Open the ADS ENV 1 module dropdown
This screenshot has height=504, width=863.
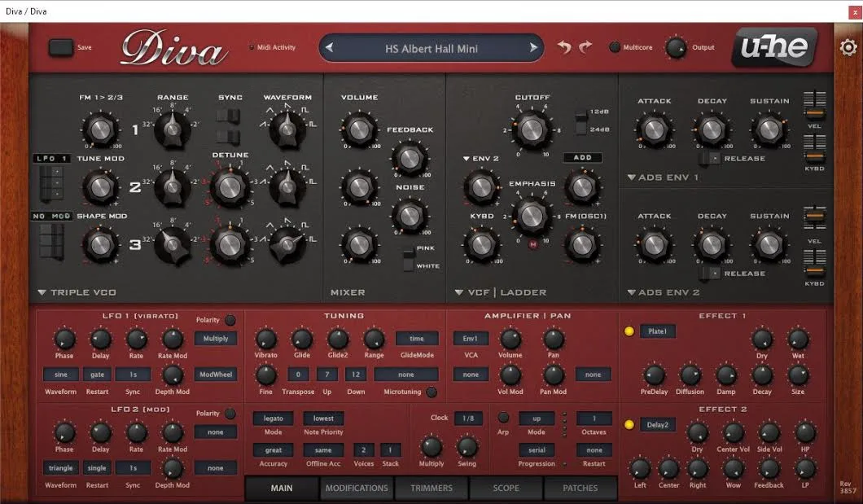coord(631,177)
